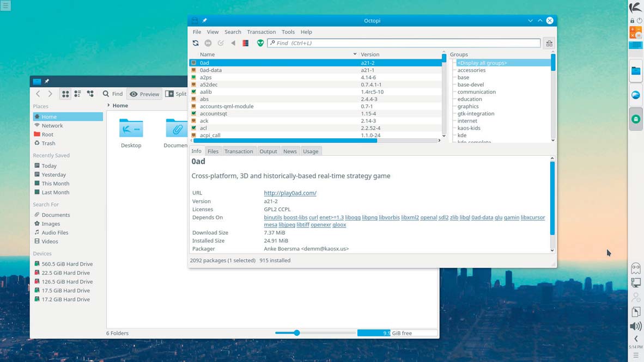Switch to the Transaction tab
The width and height of the screenshot is (644, 362).
tap(239, 151)
